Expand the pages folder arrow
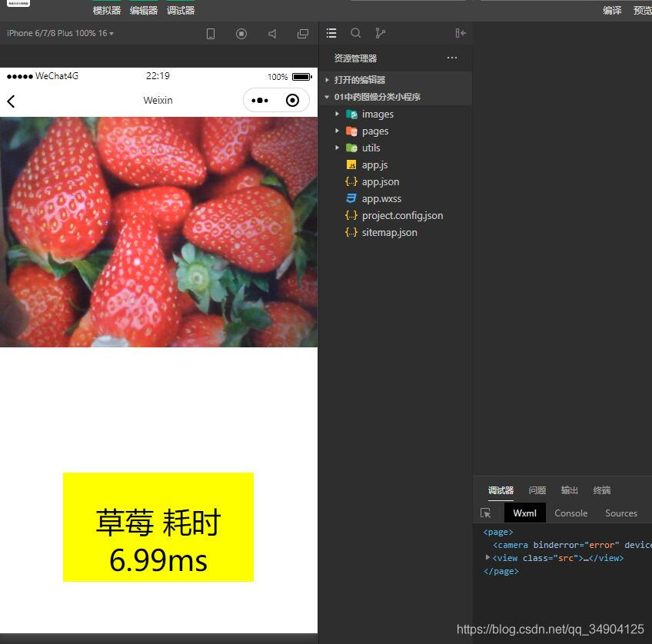 pyautogui.click(x=338, y=131)
